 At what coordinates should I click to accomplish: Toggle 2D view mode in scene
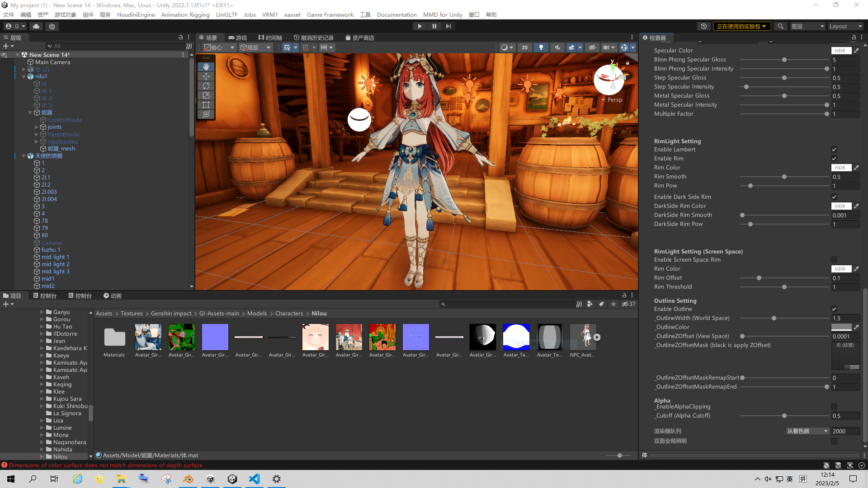pos(524,47)
